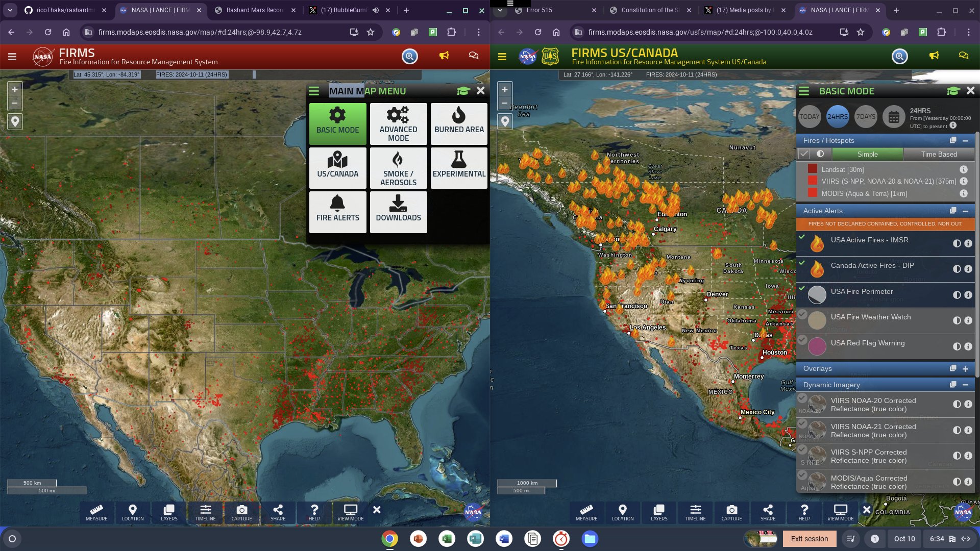Open Timeline in left map toolbar

(x=205, y=512)
